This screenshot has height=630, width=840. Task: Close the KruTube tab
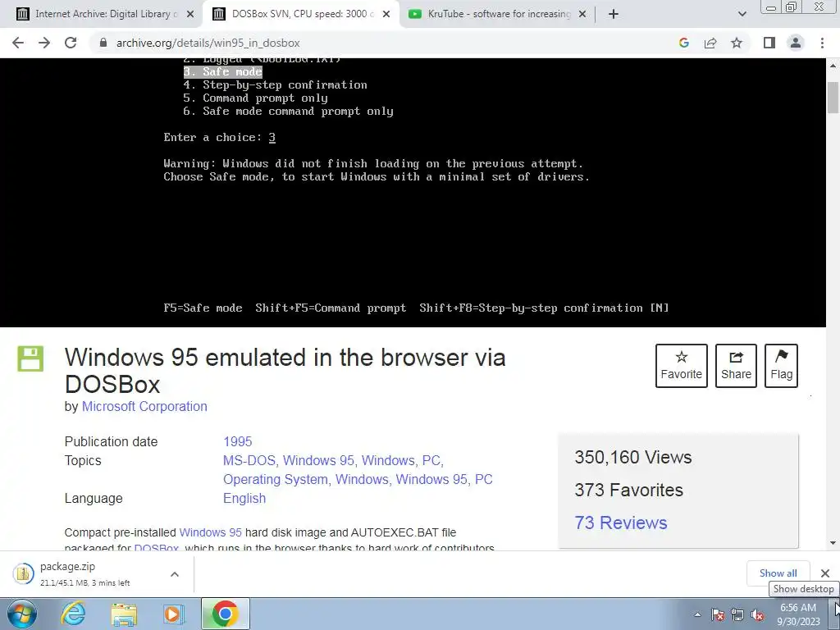(x=582, y=14)
